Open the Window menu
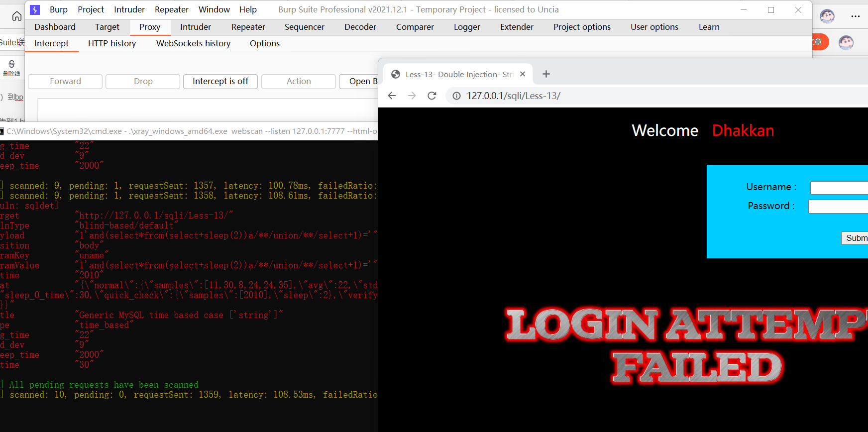 point(214,9)
